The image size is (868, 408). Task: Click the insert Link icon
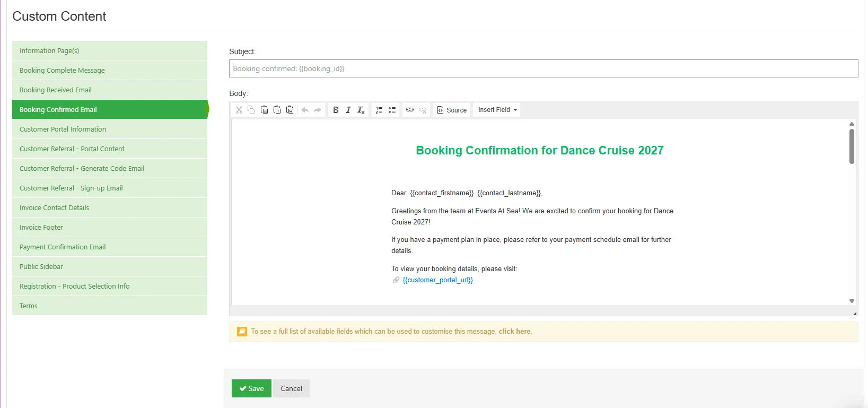click(x=410, y=110)
